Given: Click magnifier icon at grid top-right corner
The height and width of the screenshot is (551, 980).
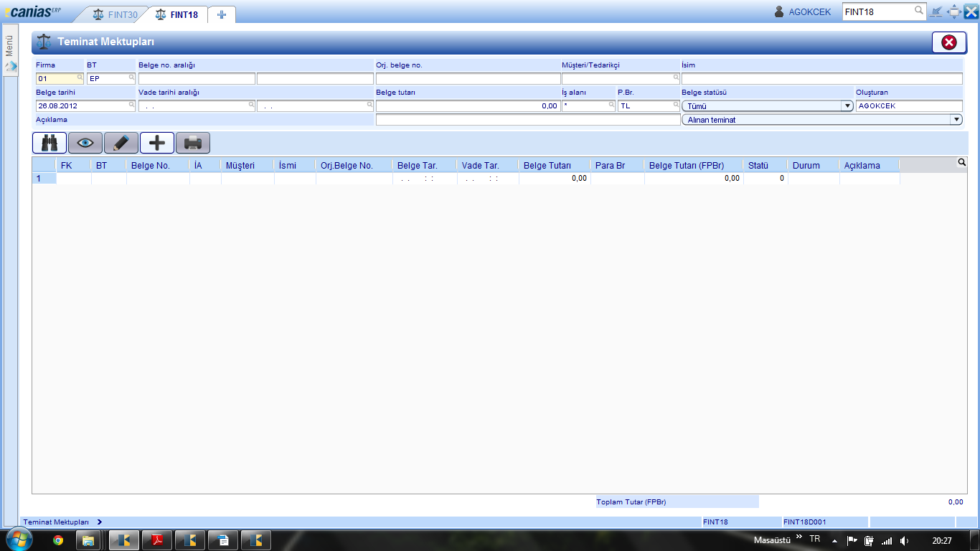Looking at the screenshot, I should click(961, 163).
